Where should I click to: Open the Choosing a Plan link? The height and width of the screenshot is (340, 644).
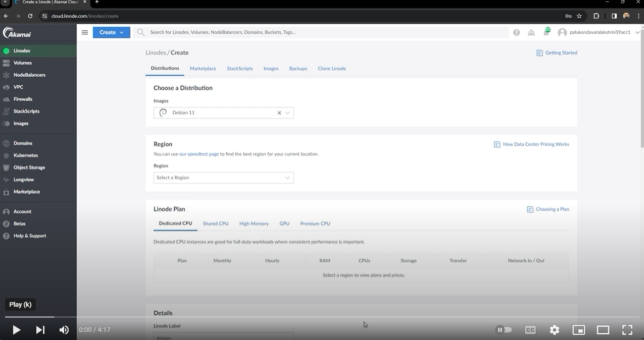click(x=548, y=209)
